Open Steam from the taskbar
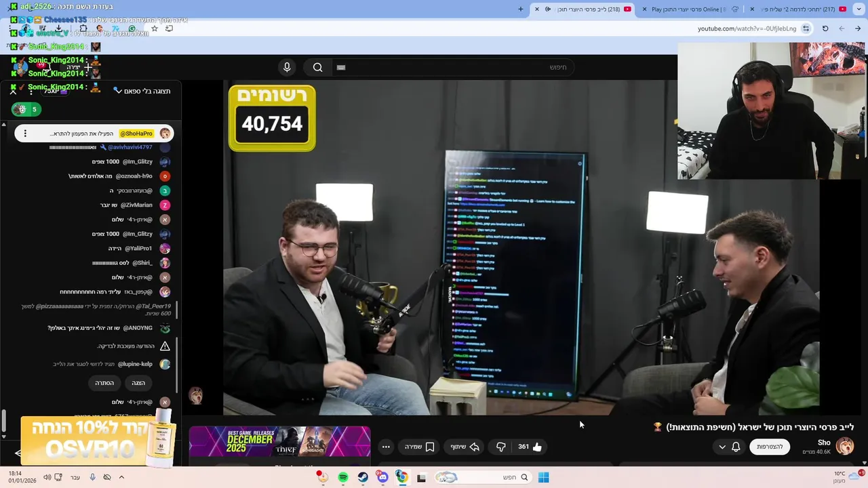868x488 pixels. tap(363, 477)
